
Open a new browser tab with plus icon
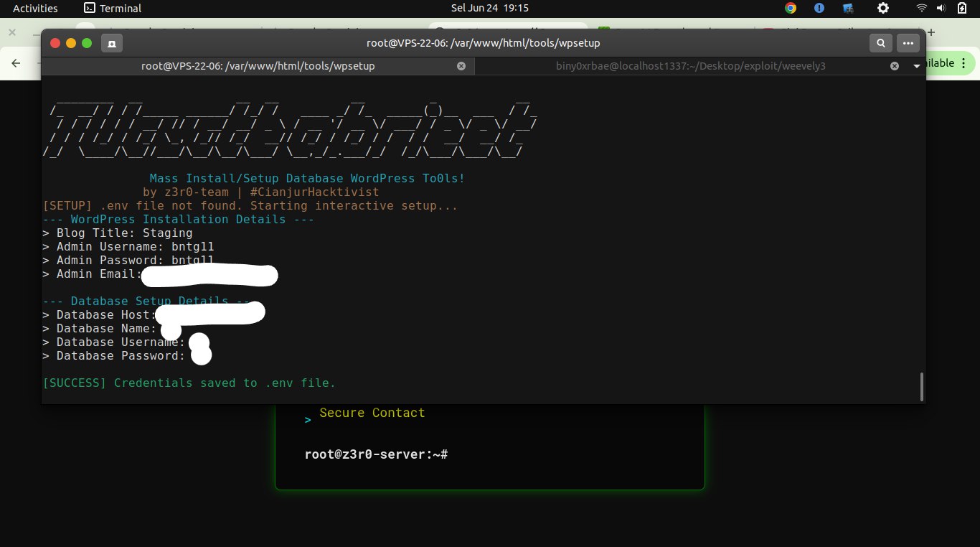point(931,32)
